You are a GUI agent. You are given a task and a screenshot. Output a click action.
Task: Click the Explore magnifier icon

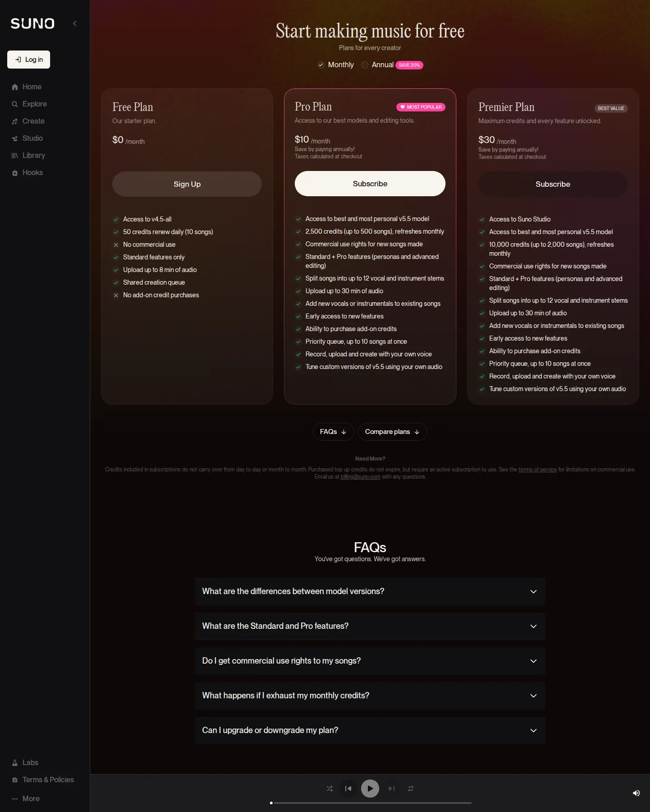click(x=15, y=104)
